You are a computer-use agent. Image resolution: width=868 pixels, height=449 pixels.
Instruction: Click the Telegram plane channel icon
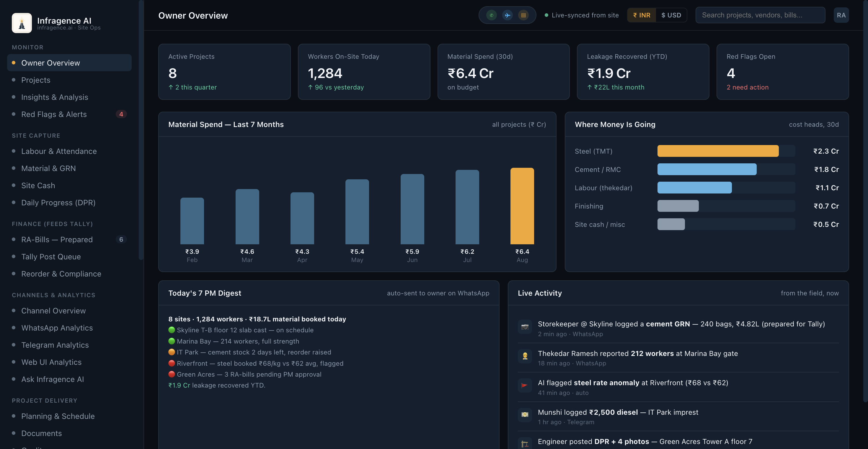coord(507,15)
